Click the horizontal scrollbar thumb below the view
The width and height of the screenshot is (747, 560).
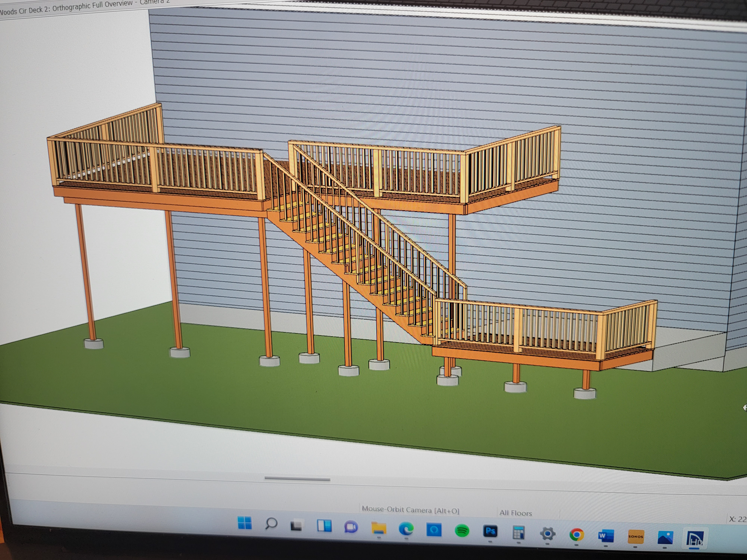[297, 479]
